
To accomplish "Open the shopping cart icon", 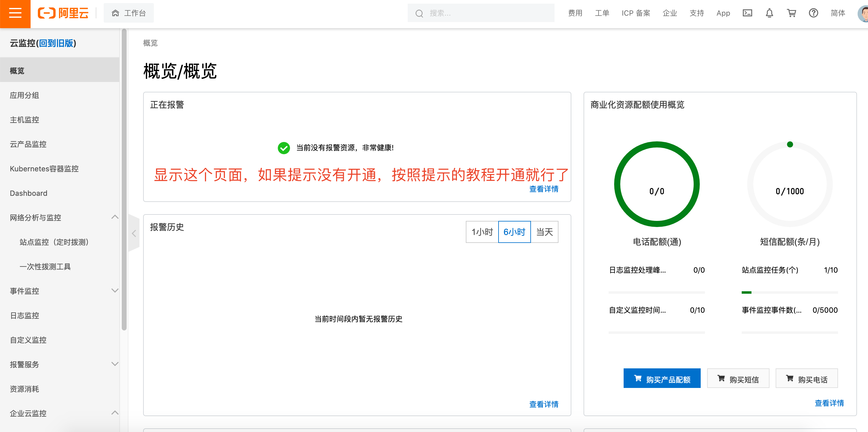I will point(791,13).
